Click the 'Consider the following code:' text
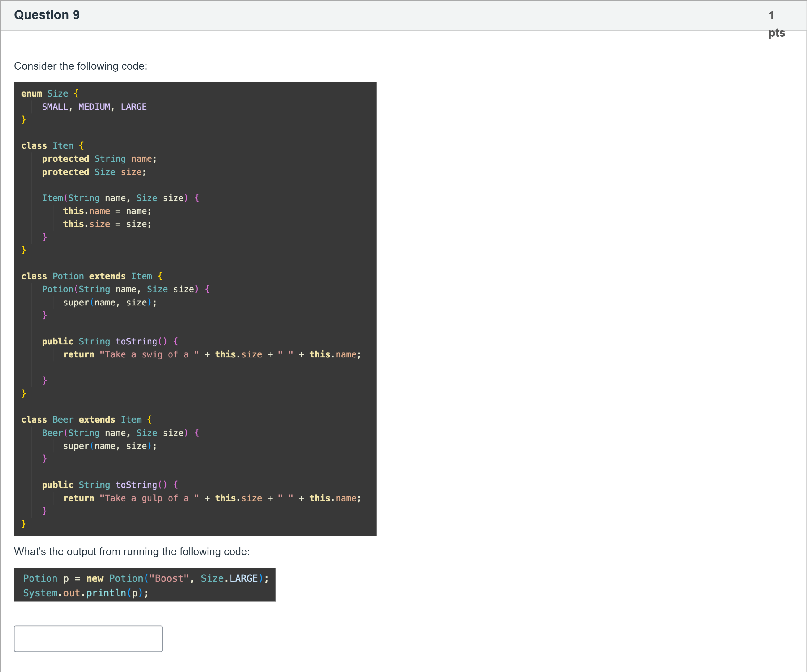This screenshot has height=672, width=807. point(81,66)
